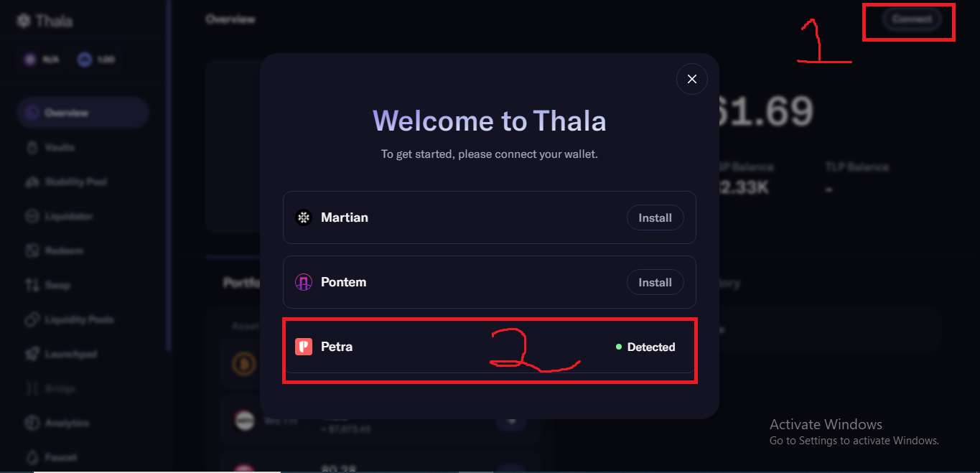Click the Analytics sidebar icon
980x473 pixels.
point(32,423)
